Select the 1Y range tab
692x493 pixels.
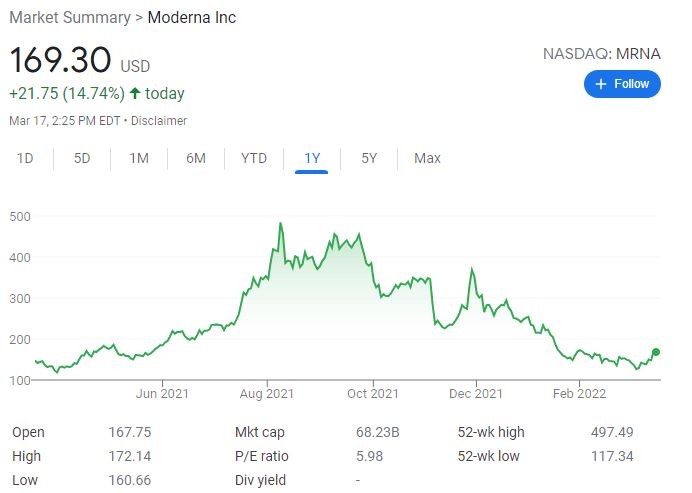(x=312, y=158)
